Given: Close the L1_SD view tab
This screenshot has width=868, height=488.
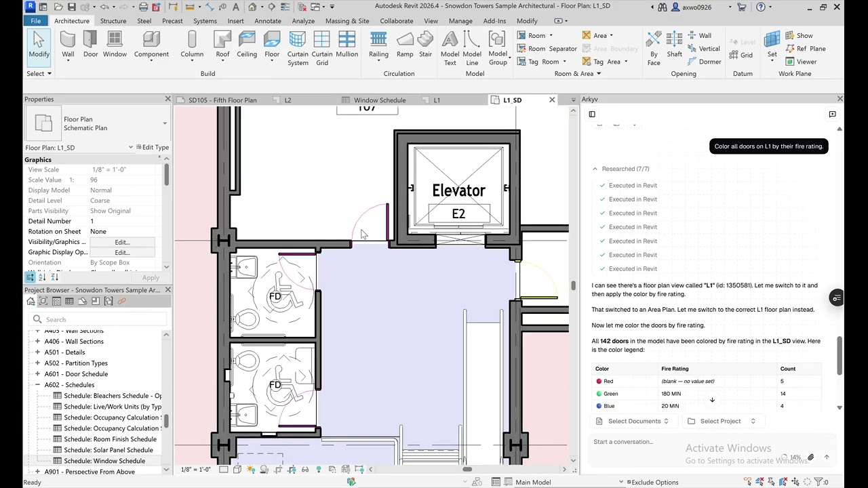Looking at the screenshot, I should 551,100.
